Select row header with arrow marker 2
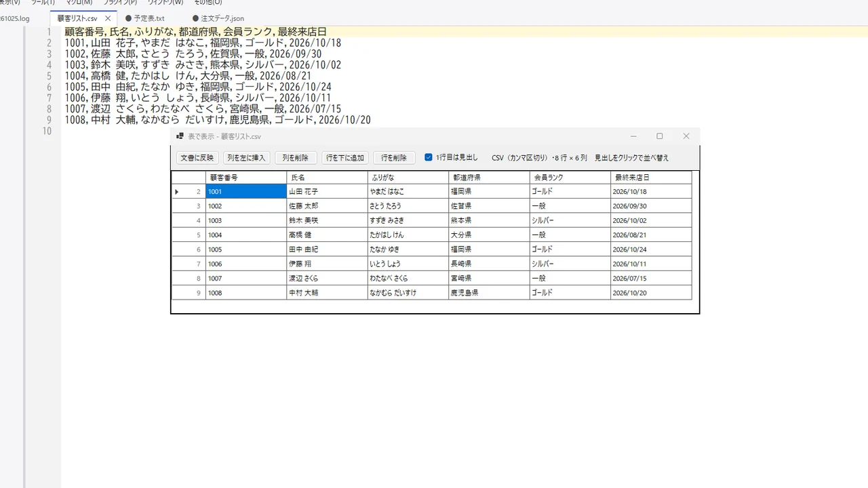 [189, 192]
